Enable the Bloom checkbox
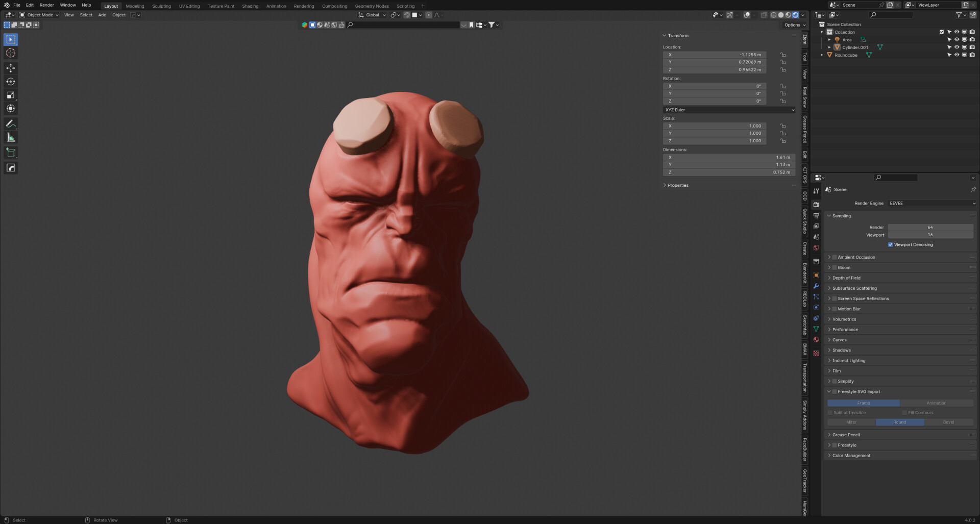Image resolution: width=980 pixels, height=524 pixels. pos(835,267)
